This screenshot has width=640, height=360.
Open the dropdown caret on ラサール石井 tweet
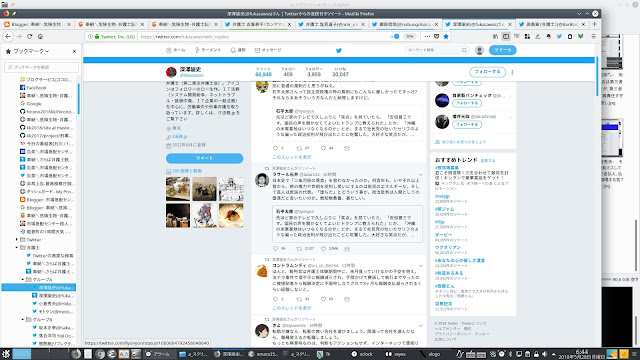click(420, 175)
